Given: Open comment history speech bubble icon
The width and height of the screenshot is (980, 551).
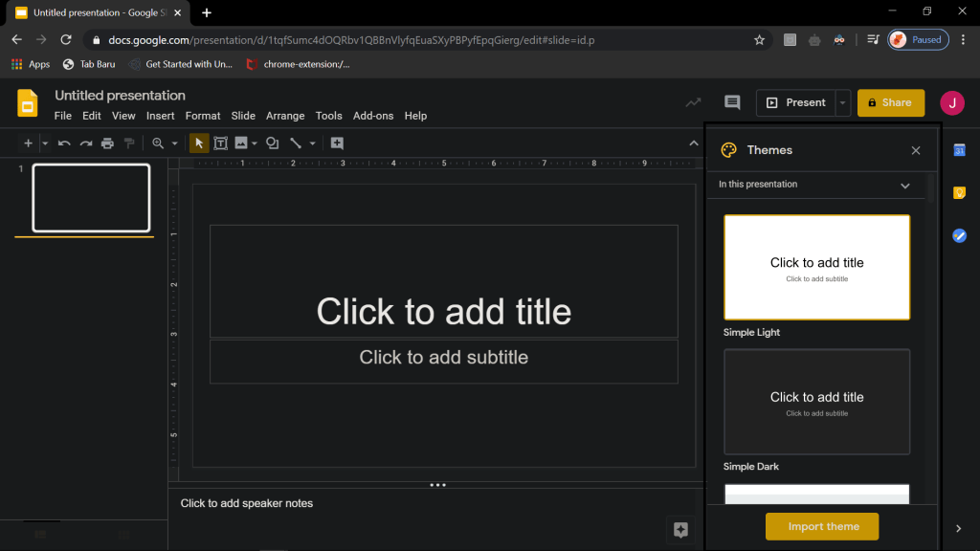Looking at the screenshot, I should [x=732, y=102].
